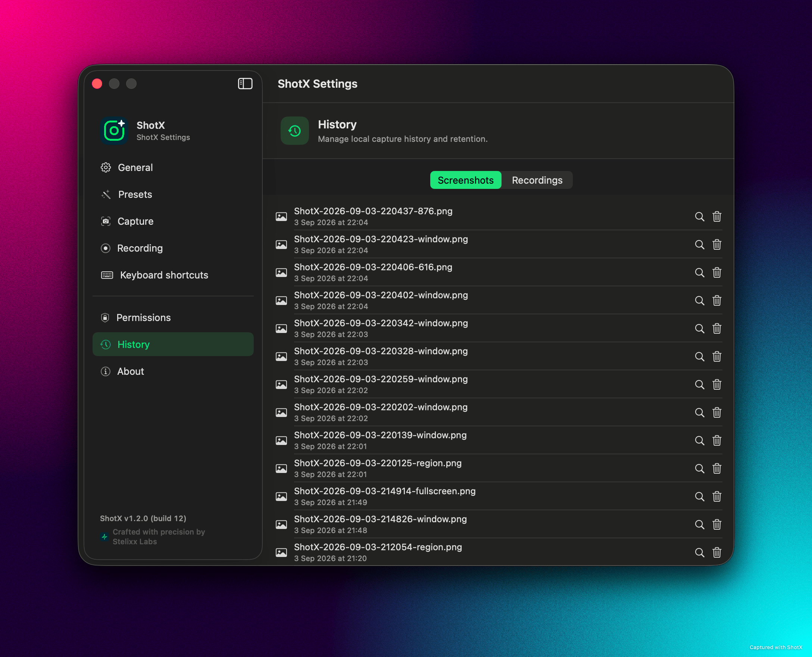The image size is (812, 657).
Task: Click the ShotX-2026-09-03-214914-fullscreen.png name
Action: [385, 491]
